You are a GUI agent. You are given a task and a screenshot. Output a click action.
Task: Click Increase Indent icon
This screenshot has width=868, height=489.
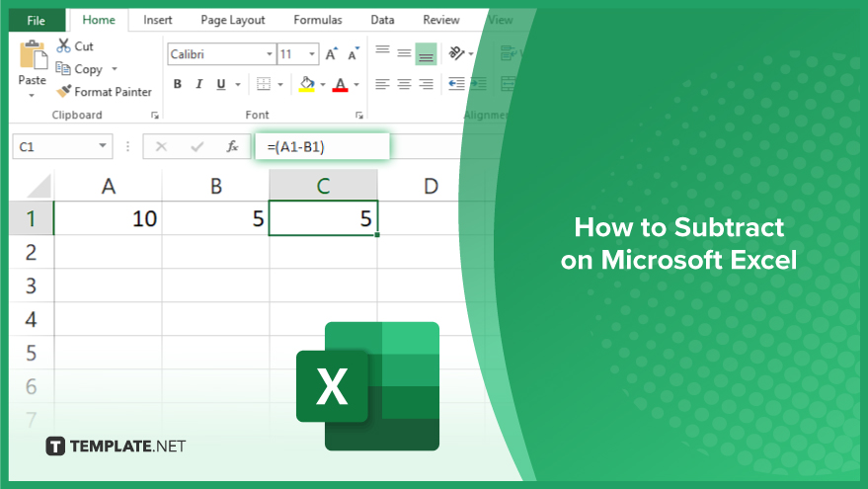coord(478,84)
